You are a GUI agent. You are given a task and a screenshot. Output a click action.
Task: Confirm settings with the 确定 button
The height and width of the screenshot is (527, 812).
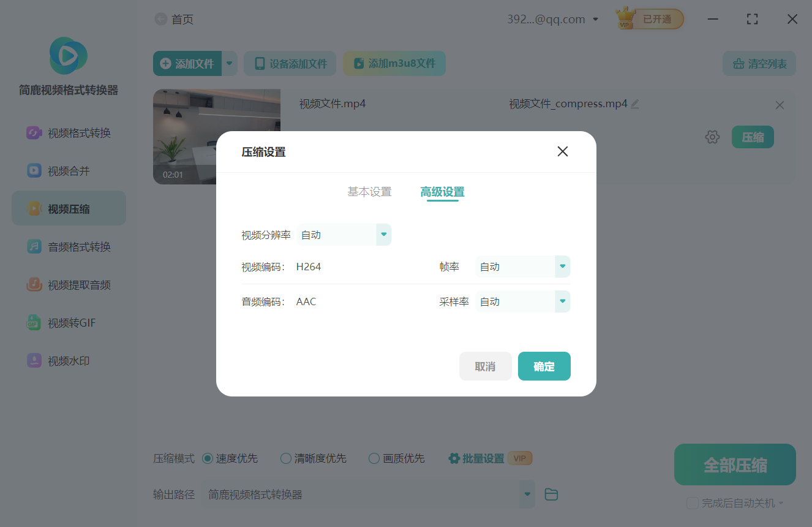544,366
